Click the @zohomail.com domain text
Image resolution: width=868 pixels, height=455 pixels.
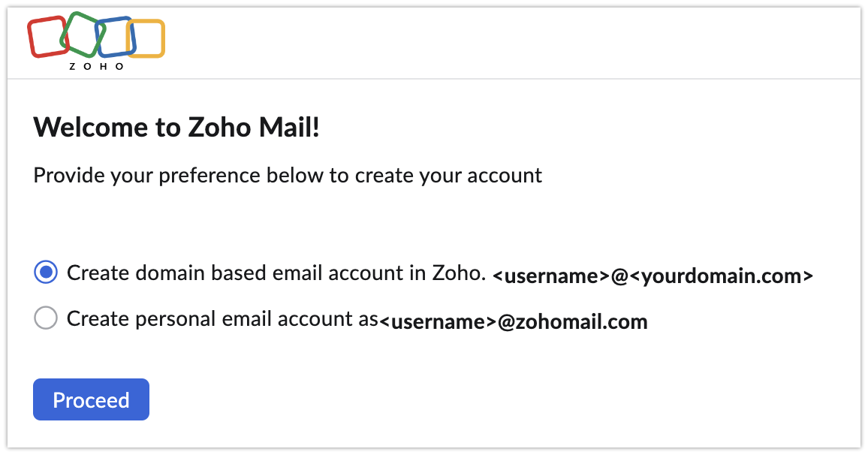tap(572, 321)
